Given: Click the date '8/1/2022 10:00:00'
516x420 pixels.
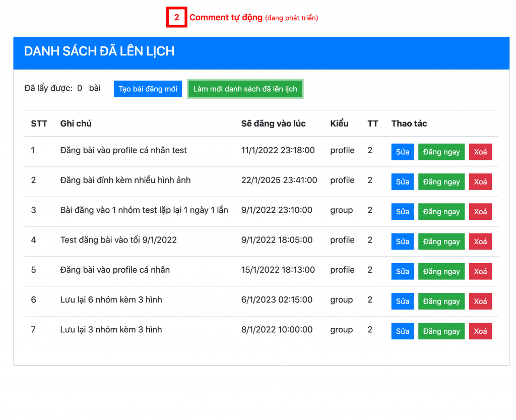Looking at the screenshot, I should tap(277, 330).
